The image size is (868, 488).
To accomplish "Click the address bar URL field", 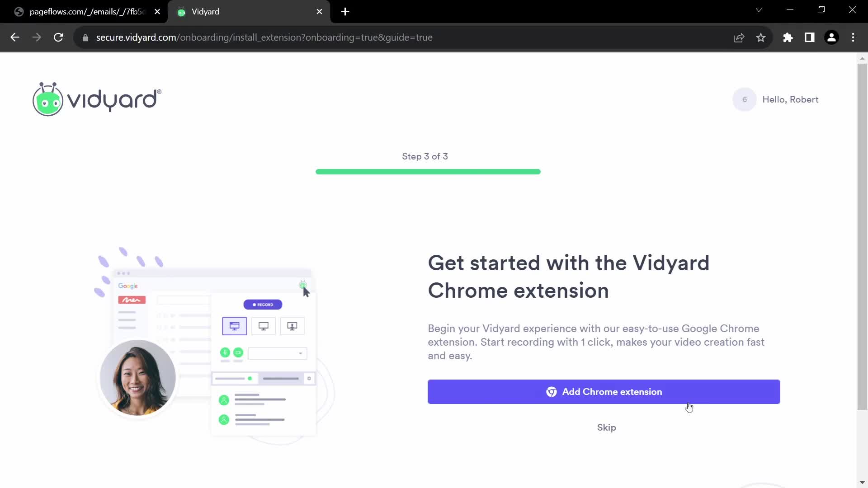I will (264, 38).
